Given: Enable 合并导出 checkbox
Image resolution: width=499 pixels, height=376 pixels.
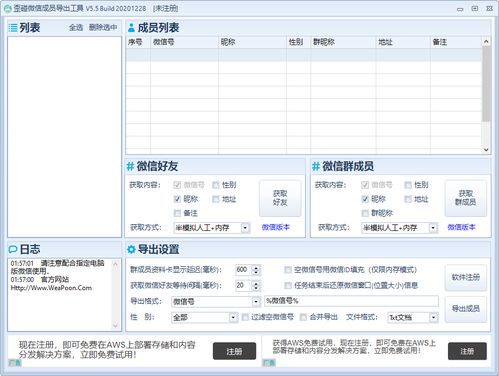Looking at the screenshot, I should pos(303,317).
